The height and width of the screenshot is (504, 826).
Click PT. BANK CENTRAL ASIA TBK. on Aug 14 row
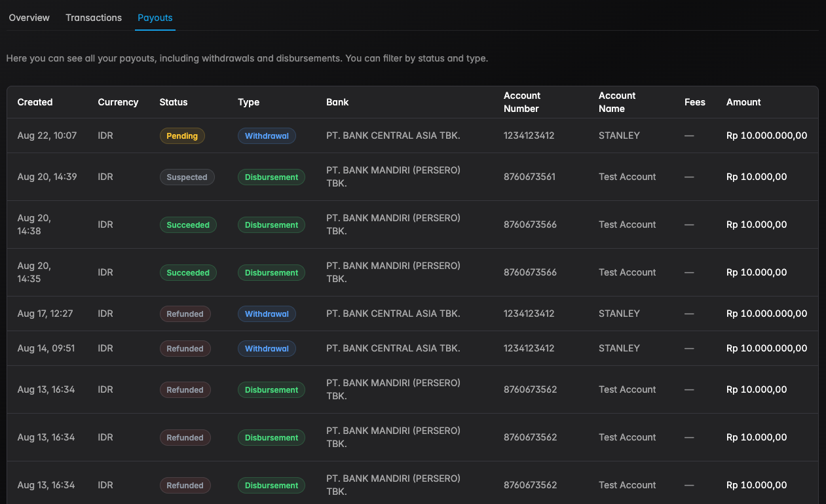(393, 348)
